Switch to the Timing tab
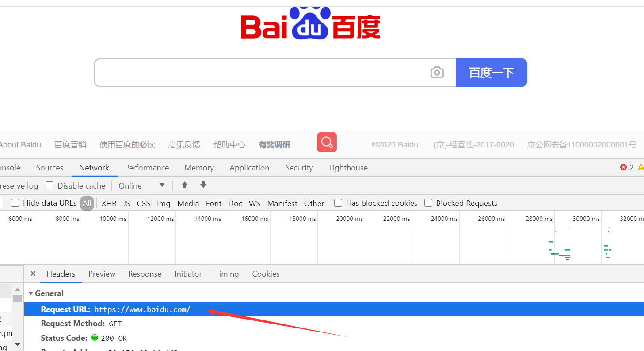The width and height of the screenshot is (644, 351). tap(227, 274)
